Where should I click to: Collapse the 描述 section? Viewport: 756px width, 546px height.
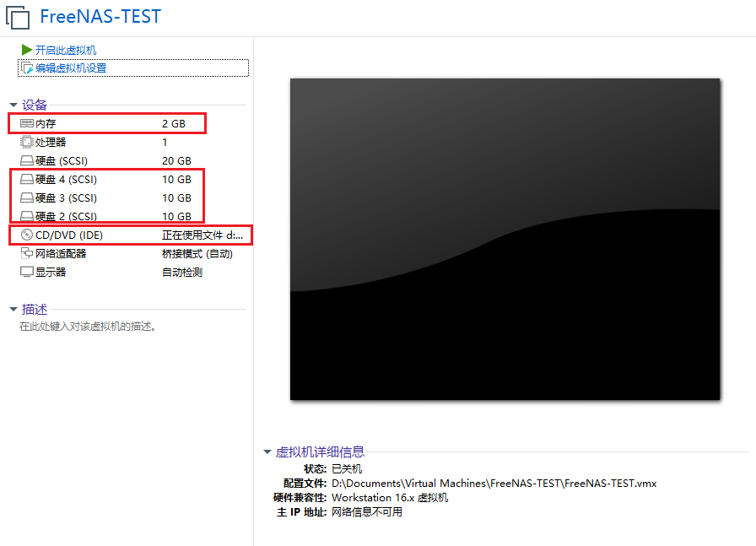click(x=13, y=309)
